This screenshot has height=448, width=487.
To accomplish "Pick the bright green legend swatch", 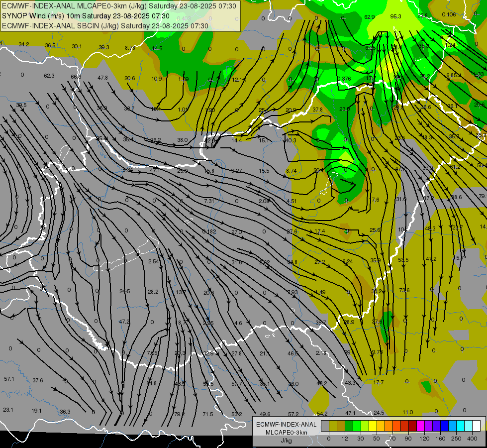I will [x=357, y=426].
